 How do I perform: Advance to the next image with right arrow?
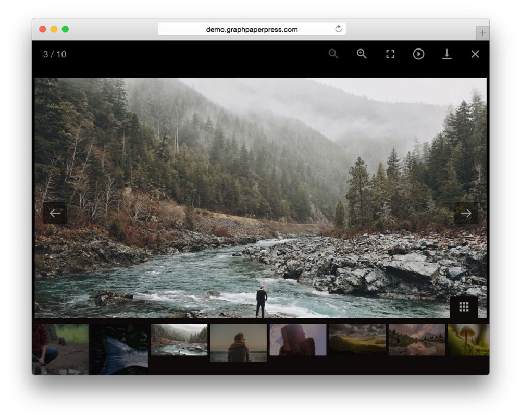(466, 213)
